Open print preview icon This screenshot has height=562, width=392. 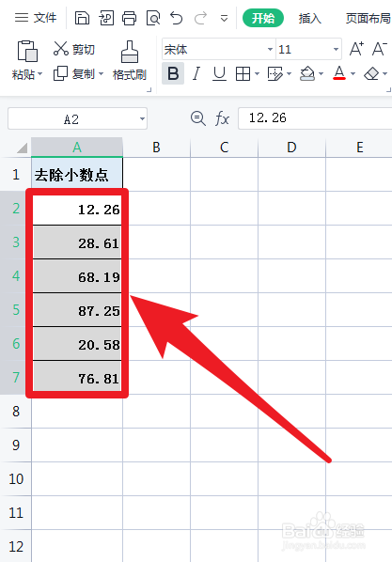pos(153,18)
